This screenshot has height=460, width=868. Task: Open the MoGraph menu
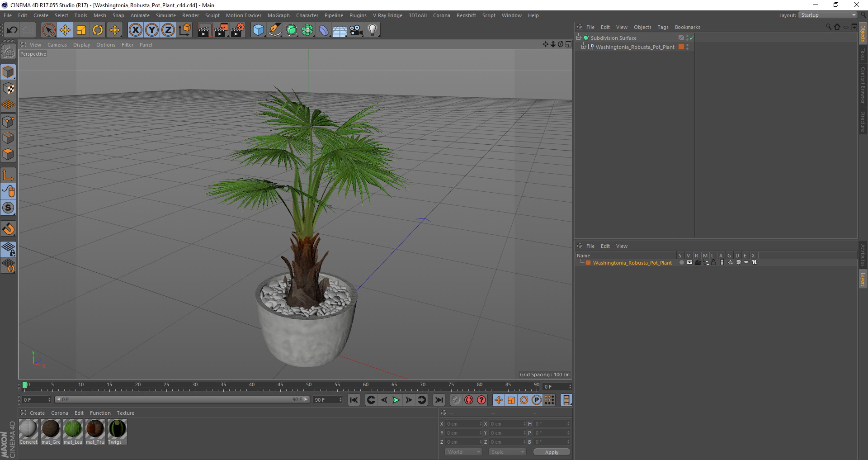(278, 15)
